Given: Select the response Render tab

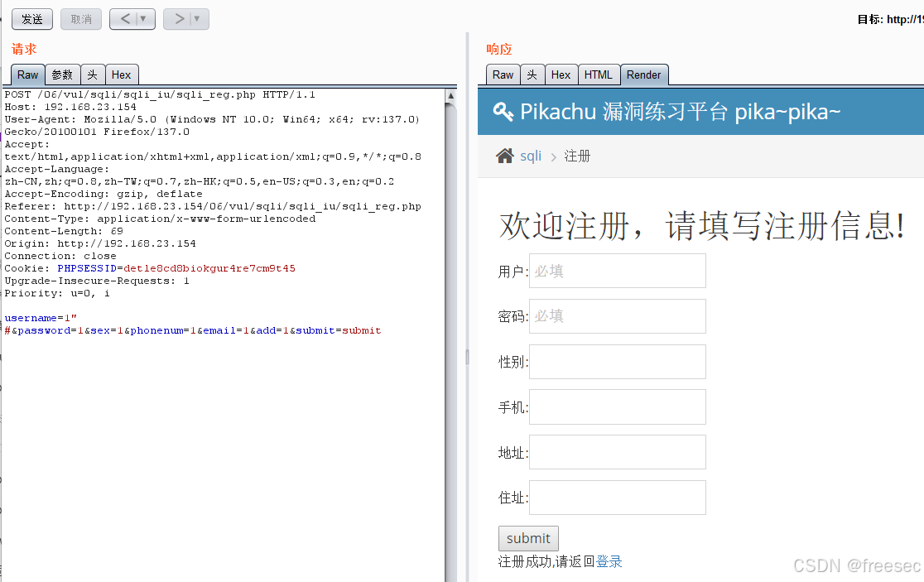Looking at the screenshot, I should [644, 75].
